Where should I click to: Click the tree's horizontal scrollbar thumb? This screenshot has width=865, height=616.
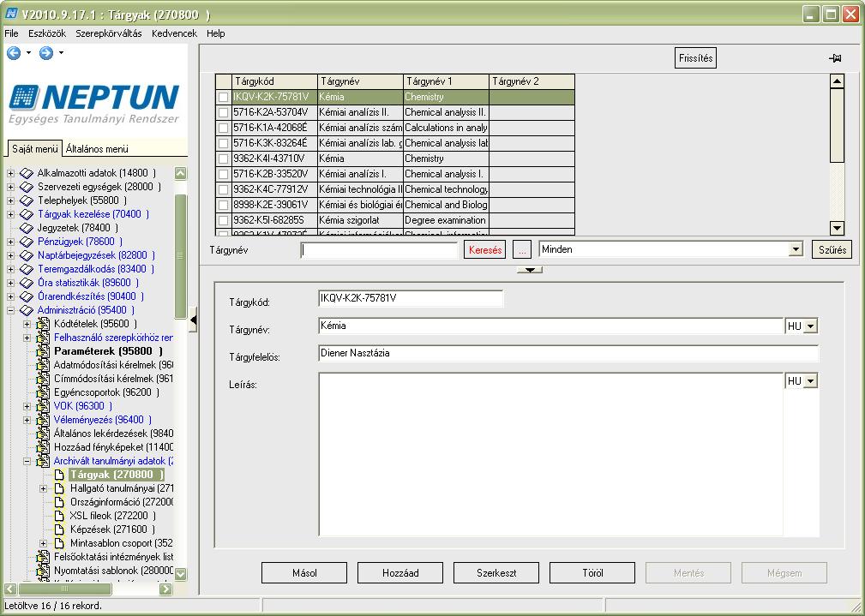click(64, 589)
